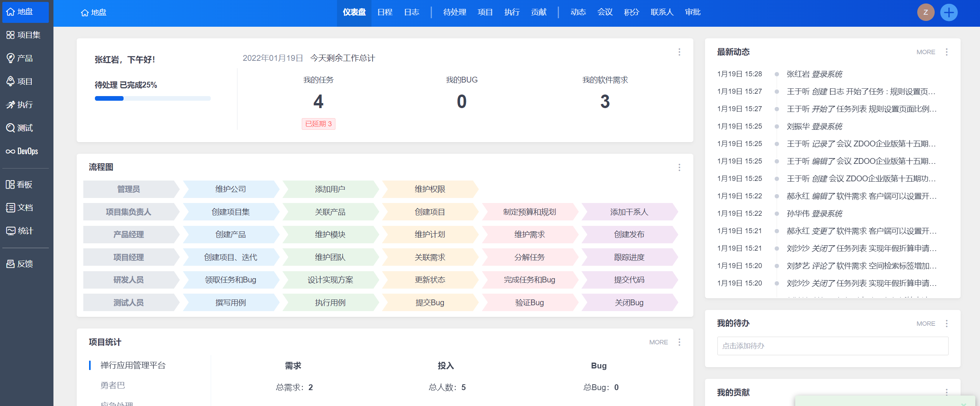980x406 pixels.
Task: Click the 文档 documents icon
Action: 10,208
